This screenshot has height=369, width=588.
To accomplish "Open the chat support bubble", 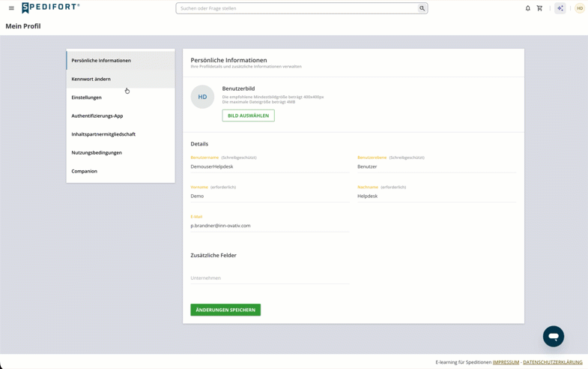I will [554, 336].
